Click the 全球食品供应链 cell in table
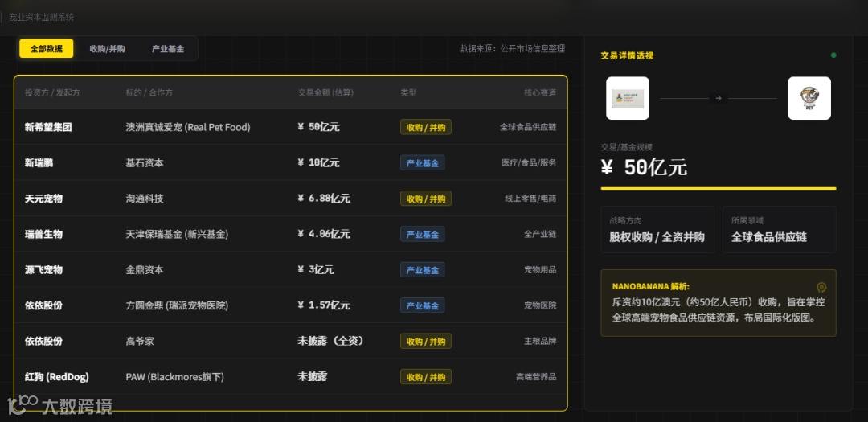The width and height of the screenshot is (868, 422). (528, 127)
